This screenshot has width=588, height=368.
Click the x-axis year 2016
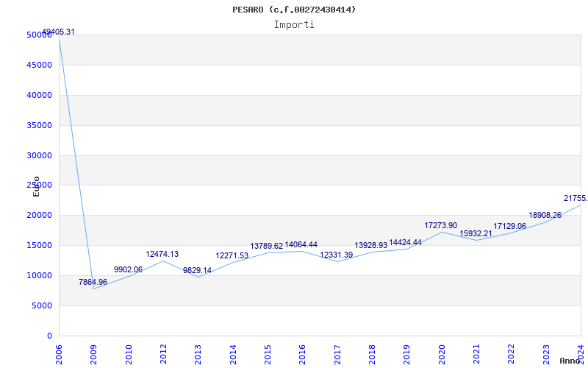tap(302, 355)
